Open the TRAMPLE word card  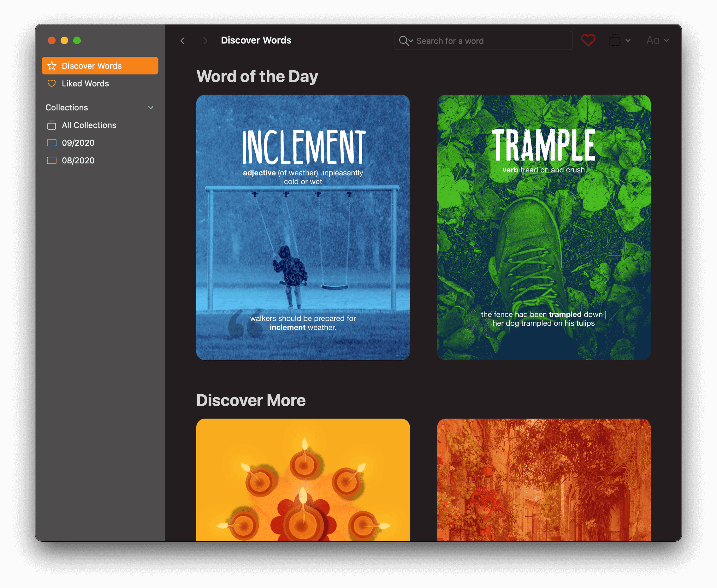tap(543, 227)
